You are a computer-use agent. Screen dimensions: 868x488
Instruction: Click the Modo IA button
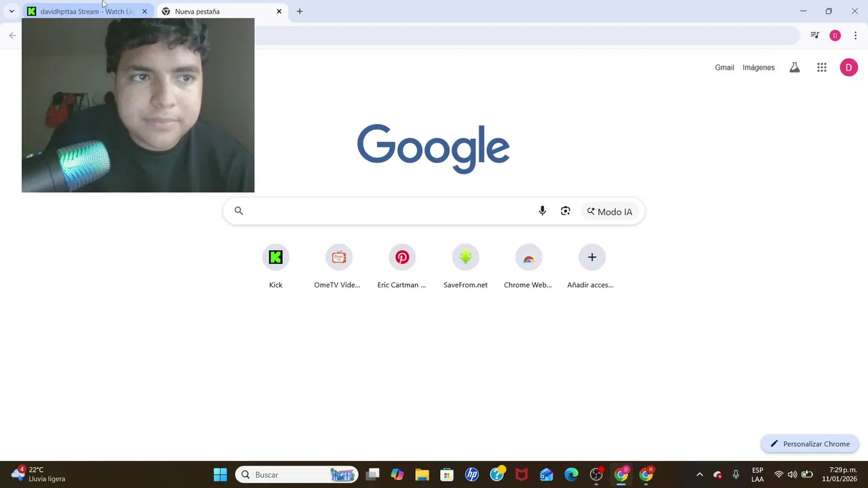point(609,211)
